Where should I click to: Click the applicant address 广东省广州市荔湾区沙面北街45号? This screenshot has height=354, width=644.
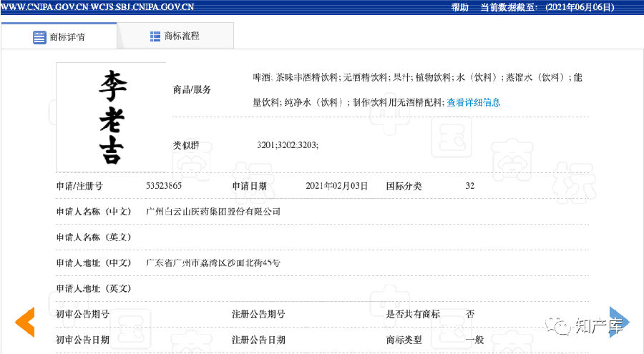pyautogui.click(x=213, y=263)
